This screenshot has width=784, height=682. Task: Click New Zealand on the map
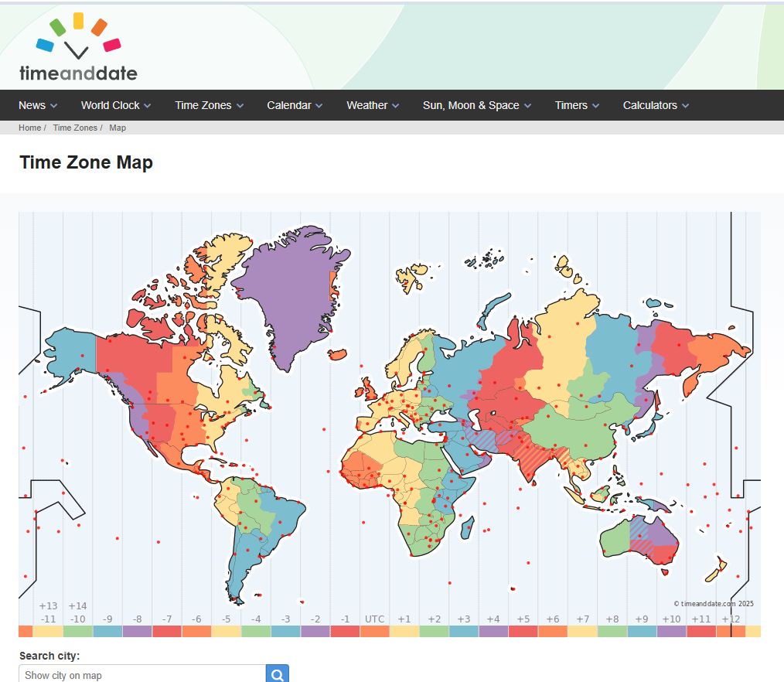717,570
